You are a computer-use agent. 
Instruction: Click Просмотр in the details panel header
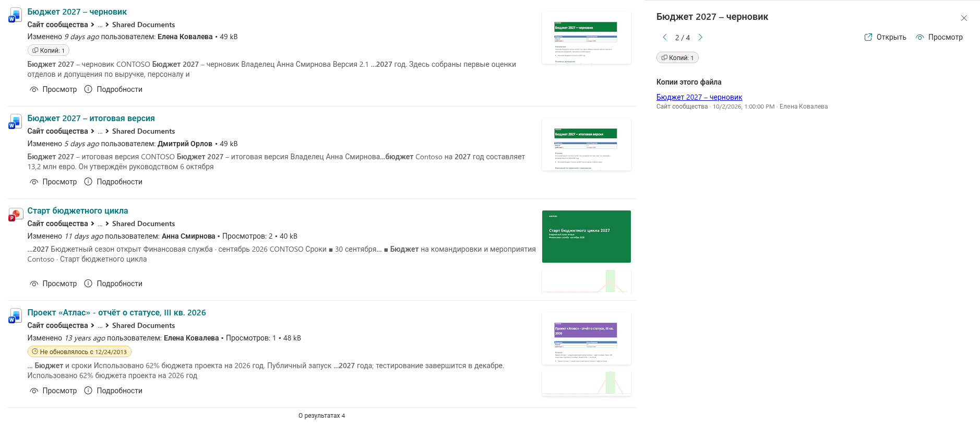pos(939,37)
